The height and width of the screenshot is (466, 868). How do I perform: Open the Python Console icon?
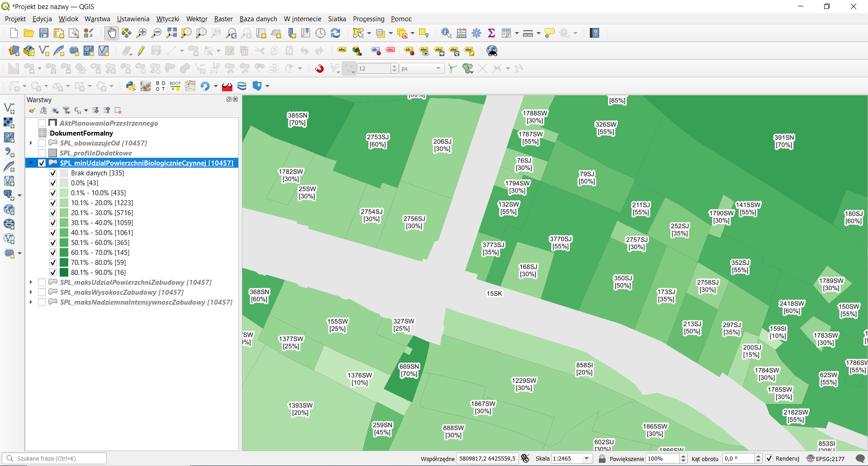[x=131, y=86]
